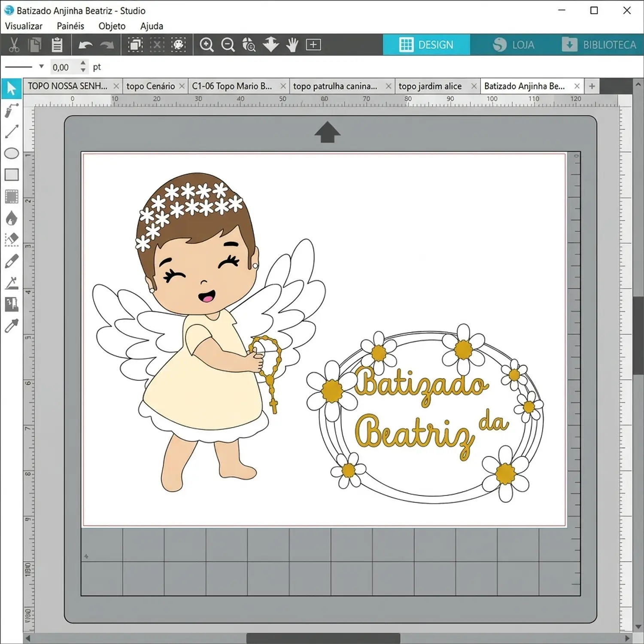The height and width of the screenshot is (644, 644).
Task: Close the topo patrulha canina... tab
Action: coord(388,86)
